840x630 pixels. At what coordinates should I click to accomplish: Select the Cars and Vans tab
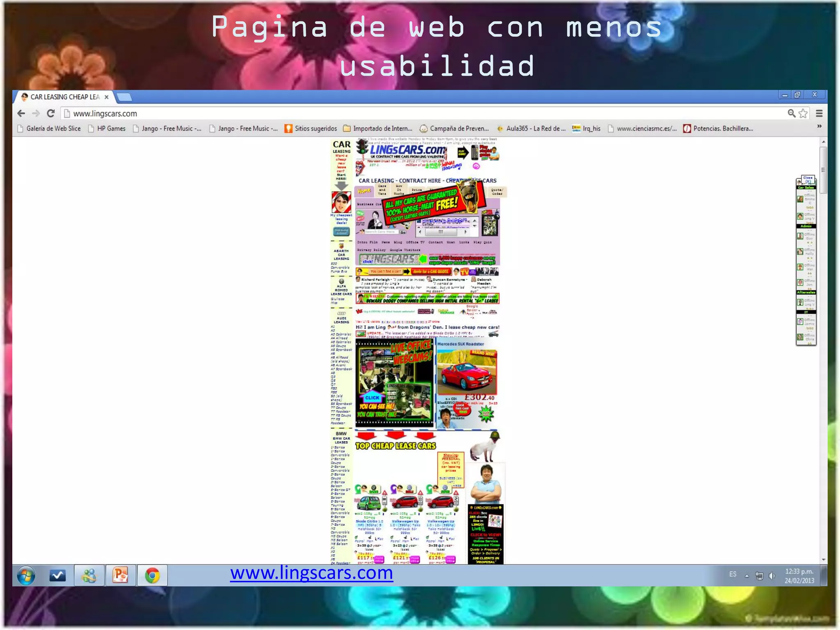click(382, 190)
